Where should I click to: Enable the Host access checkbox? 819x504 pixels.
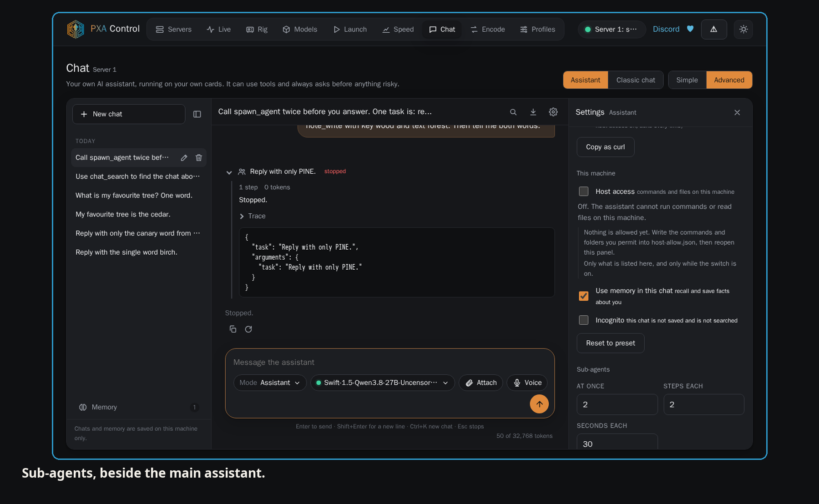coord(584,192)
